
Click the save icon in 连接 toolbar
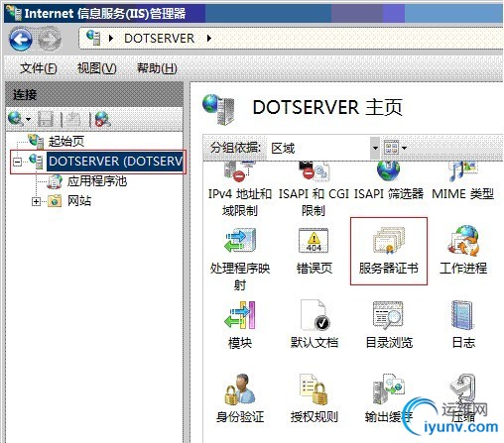click(x=46, y=119)
